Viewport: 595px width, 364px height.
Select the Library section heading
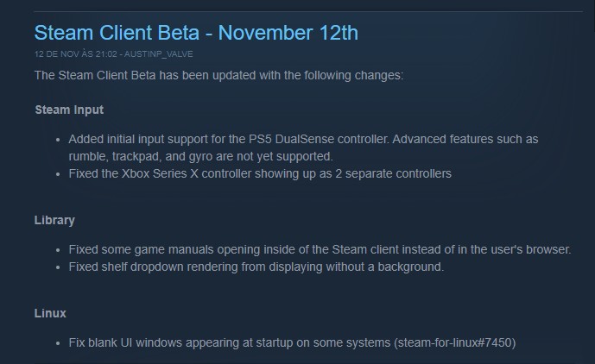tap(54, 220)
